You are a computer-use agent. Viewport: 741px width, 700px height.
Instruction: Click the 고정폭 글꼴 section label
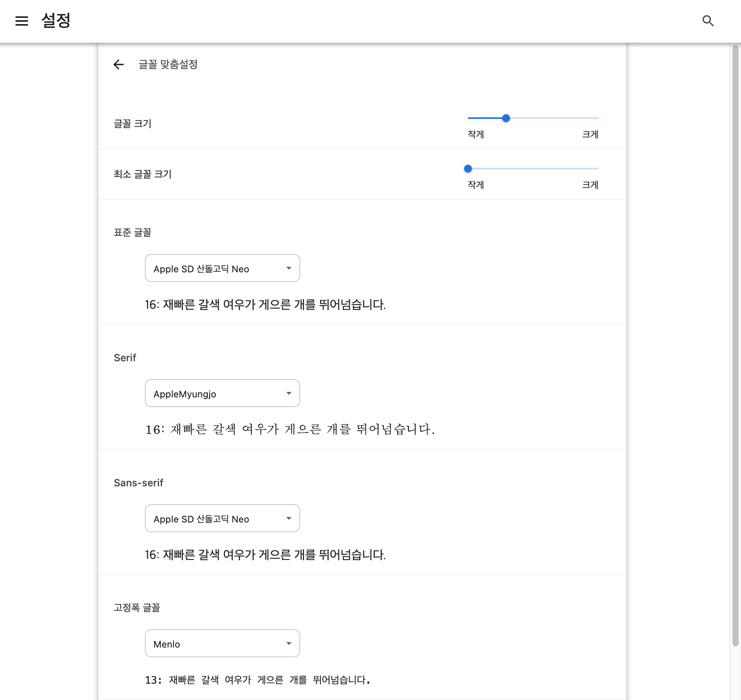[x=137, y=608]
